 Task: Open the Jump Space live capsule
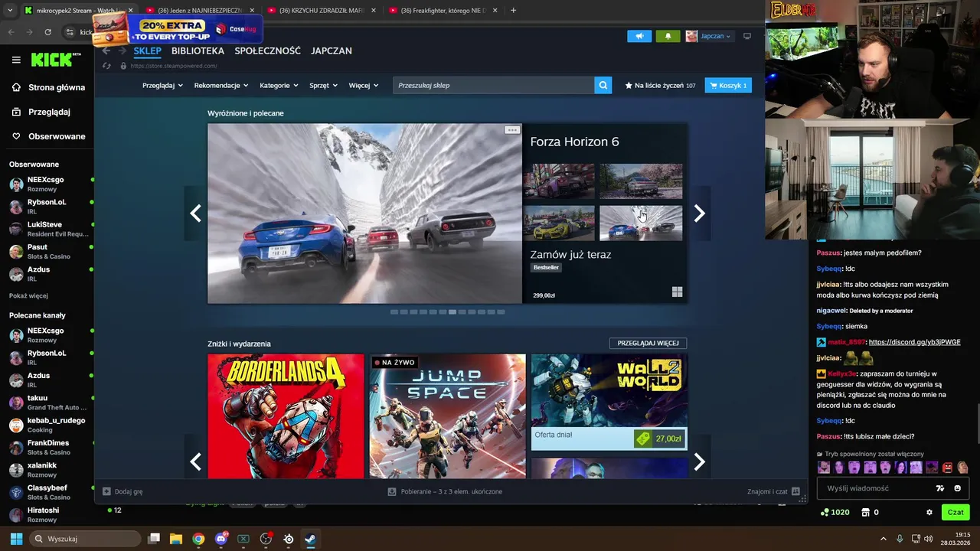click(x=447, y=416)
